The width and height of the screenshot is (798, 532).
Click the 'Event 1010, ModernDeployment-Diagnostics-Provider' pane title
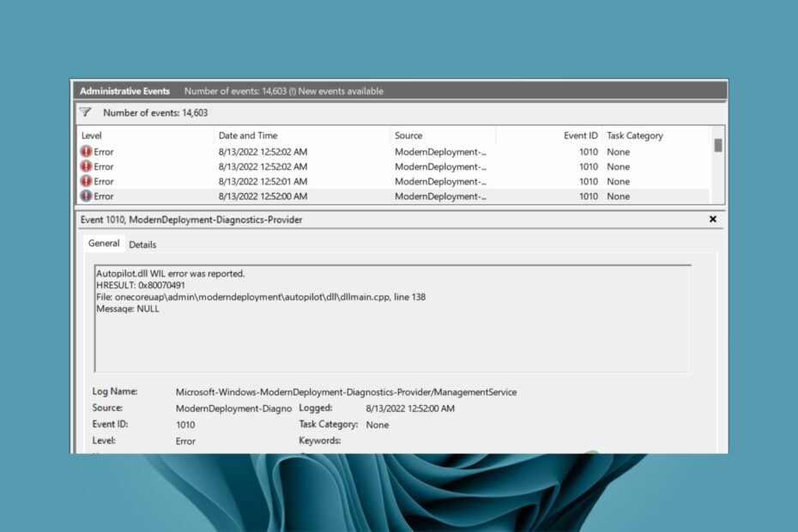point(191,220)
